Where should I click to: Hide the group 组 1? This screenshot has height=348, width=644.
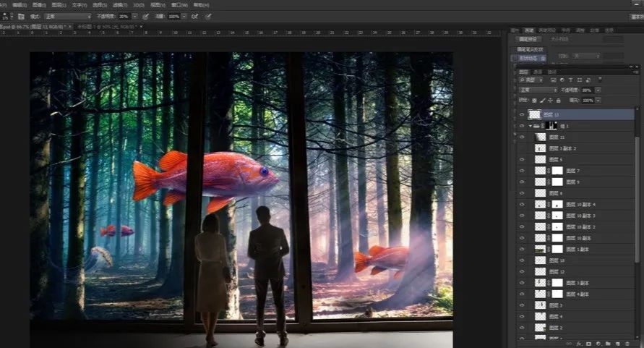(x=522, y=126)
